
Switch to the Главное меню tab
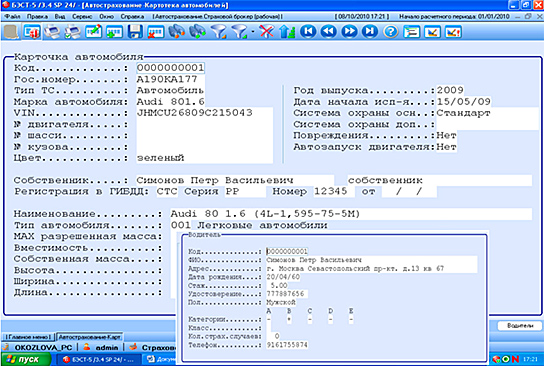click(29, 337)
